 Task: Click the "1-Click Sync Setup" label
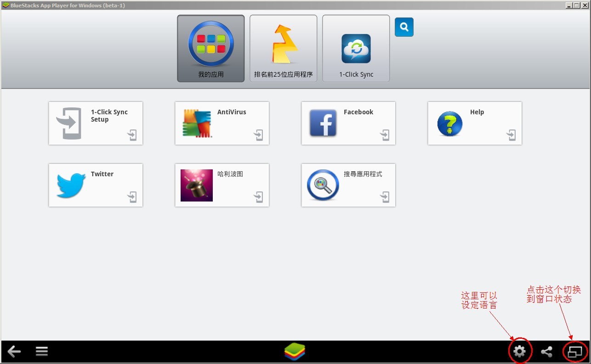pyautogui.click(x=109, y=116)
